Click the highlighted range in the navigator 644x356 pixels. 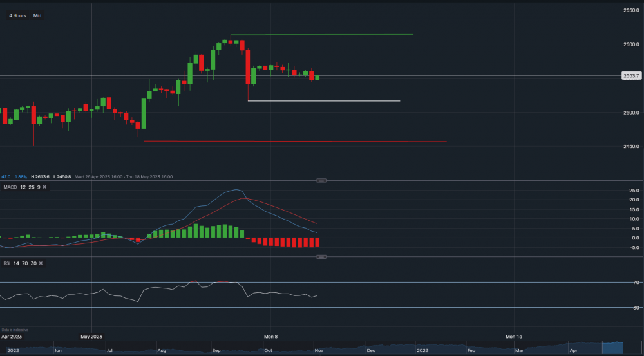coord(611,347)
